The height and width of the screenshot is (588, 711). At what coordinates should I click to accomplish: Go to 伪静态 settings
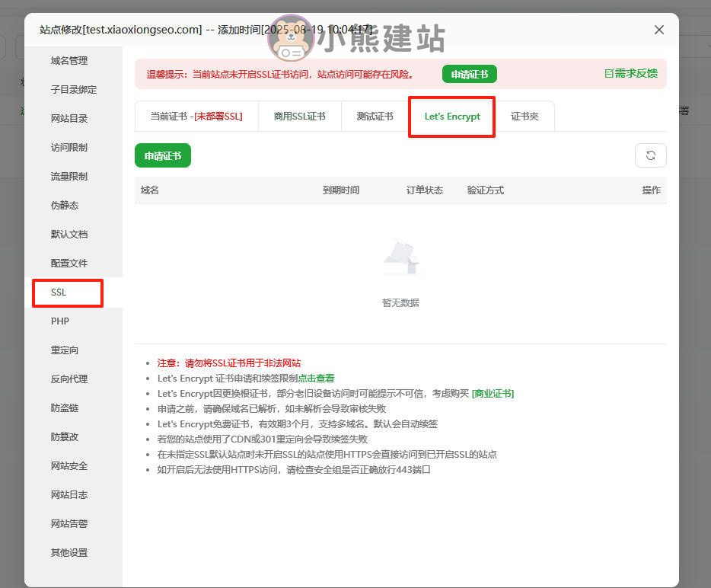tap(65, 206)
